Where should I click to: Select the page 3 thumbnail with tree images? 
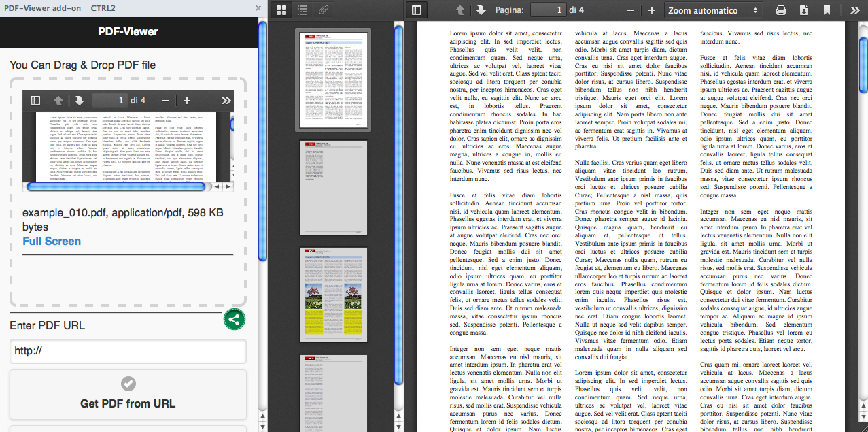pyautogui.click(x=332, y=295)
